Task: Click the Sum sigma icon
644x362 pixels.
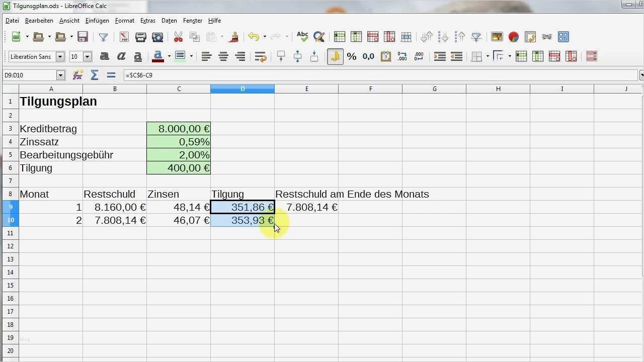Action: pyautogui.click(x=94, y=75)
